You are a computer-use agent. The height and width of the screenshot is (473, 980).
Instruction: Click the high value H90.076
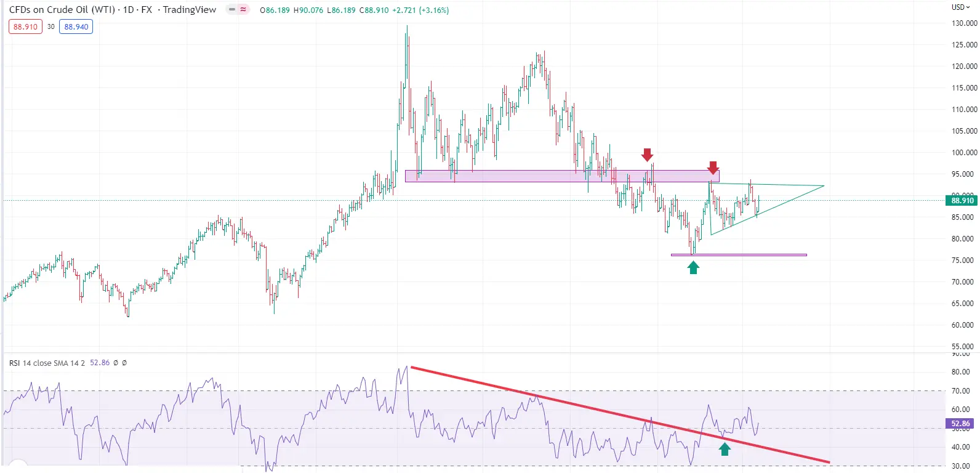pyautogui.click(x=308, y=10)
